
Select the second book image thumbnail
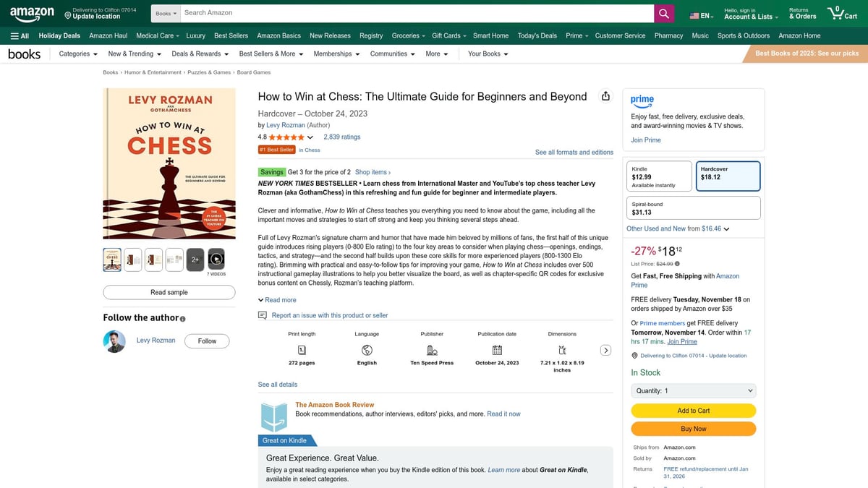pyautogui.click(x=132, y=259)
